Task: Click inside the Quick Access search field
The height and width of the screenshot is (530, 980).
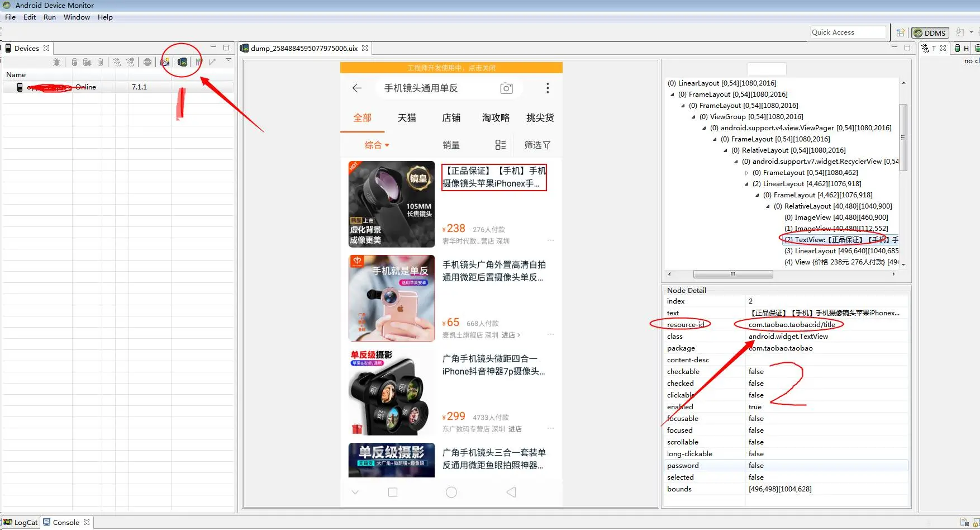Action: pyautogui.click(x=848, y=32)
